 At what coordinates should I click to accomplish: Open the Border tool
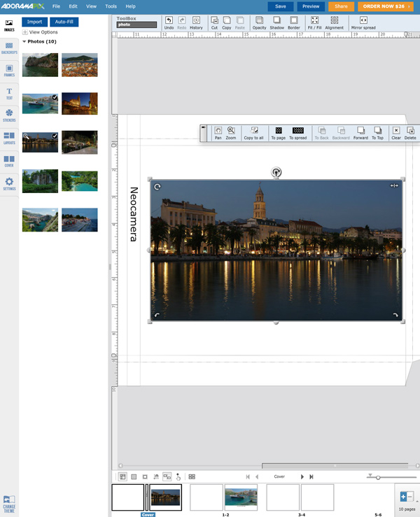pyautogui.click(x=293, y=22)
